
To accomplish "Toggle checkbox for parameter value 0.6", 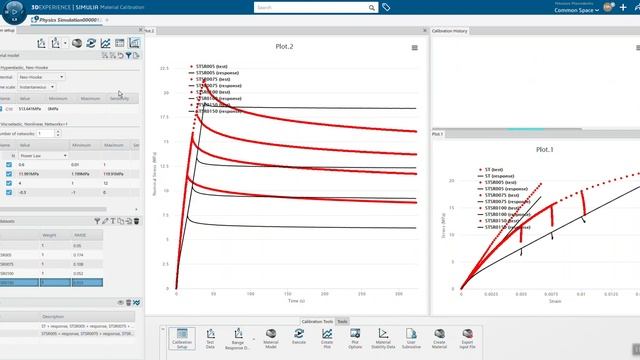I will point(9,164).
